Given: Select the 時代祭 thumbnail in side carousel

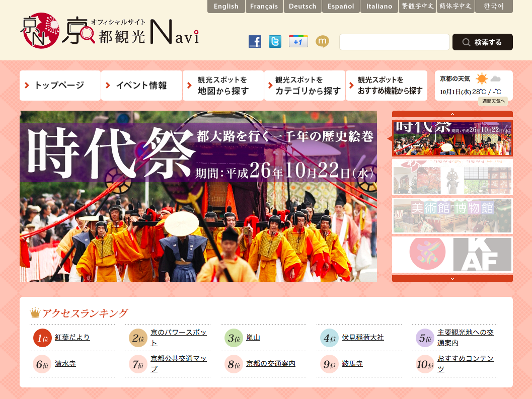Looking at the screenshot, I should coord(452,138).
